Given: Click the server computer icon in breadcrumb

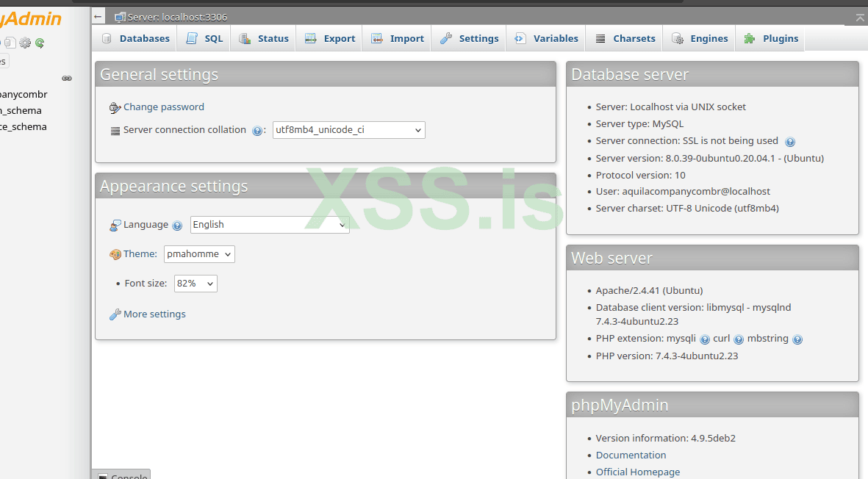Looking at the screenshot, I should click(x=120, y=17).
